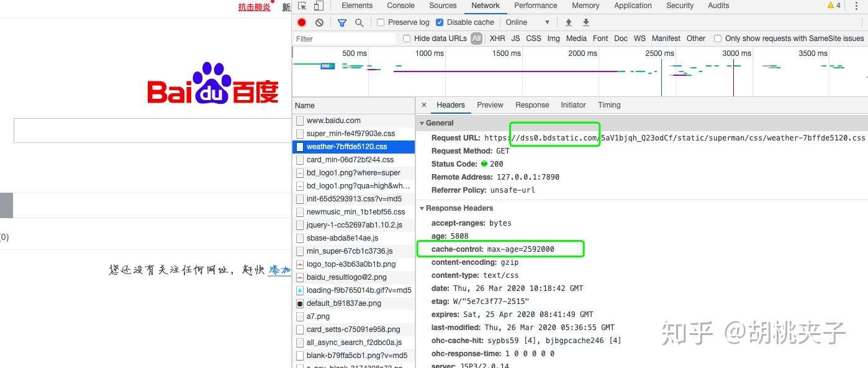868x368 pixels.
Task: Select request a7.png
Action: 353,316
